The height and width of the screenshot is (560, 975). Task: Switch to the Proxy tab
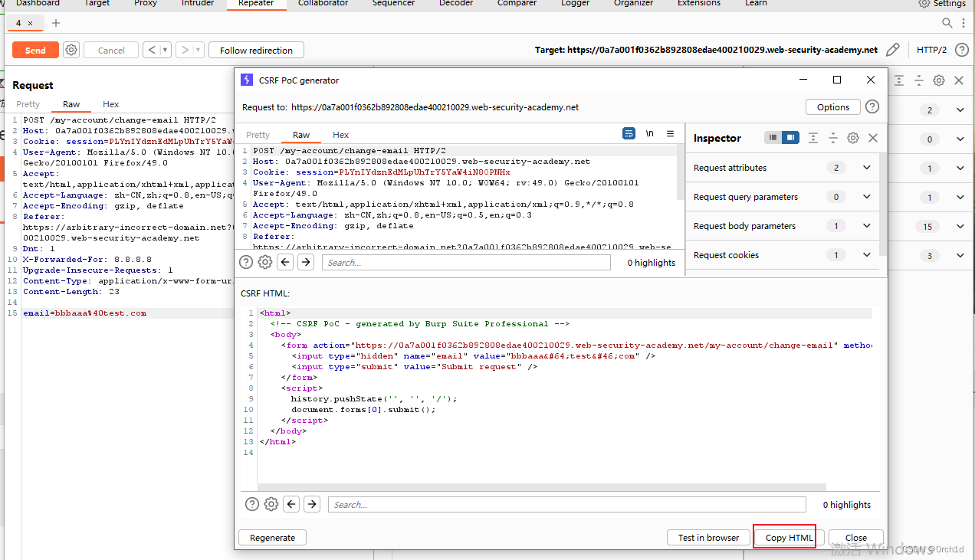tap(146, 3)
